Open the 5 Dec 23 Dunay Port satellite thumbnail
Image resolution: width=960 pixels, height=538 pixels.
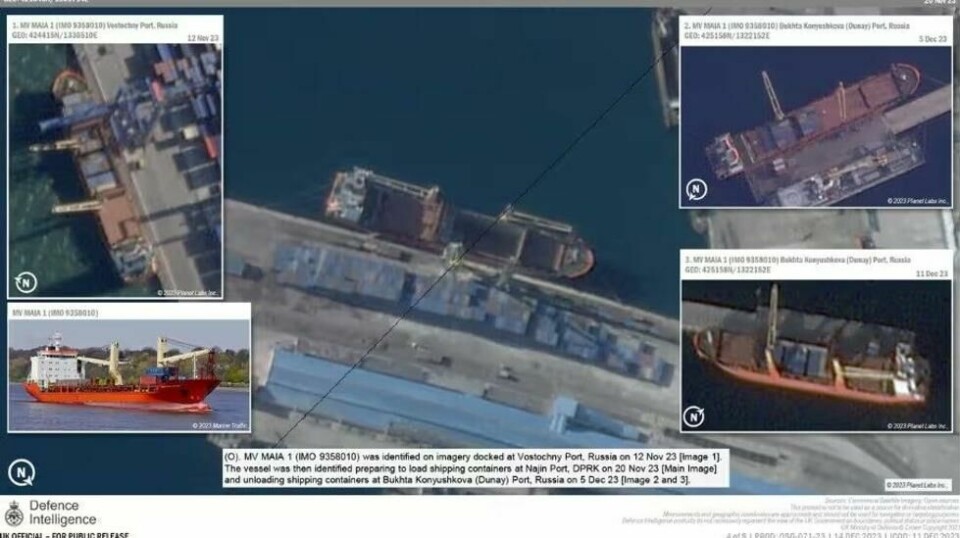(816, 127)
